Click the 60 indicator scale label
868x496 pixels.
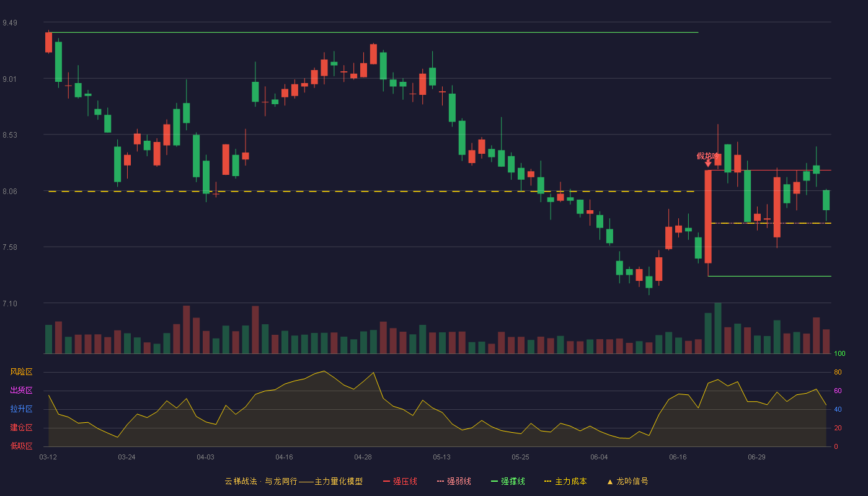coord(838,391)
